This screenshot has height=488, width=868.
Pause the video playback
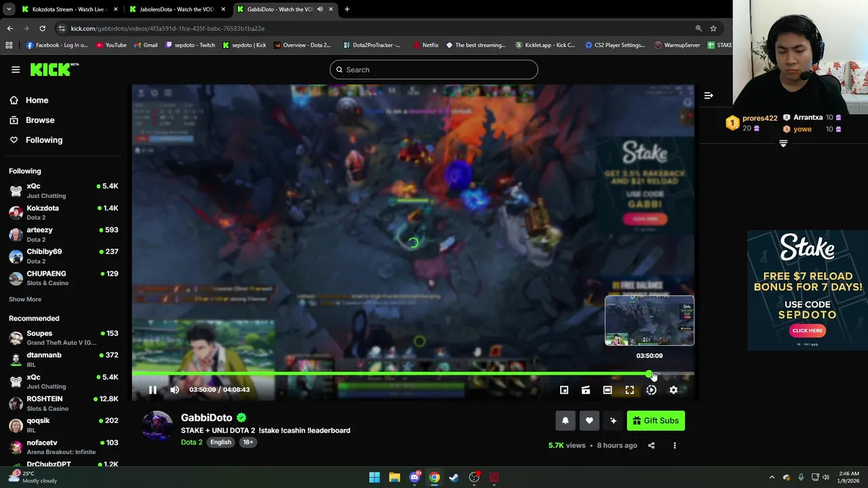tap(153, 390)
